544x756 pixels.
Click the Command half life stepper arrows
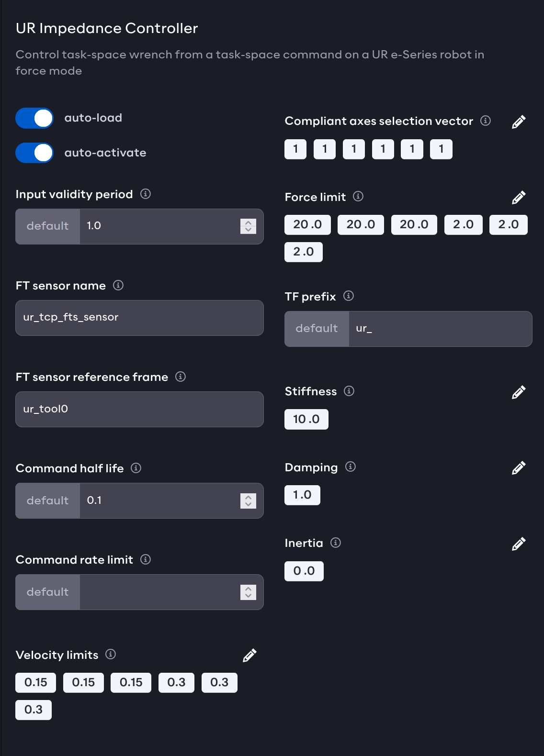(248, 500)
